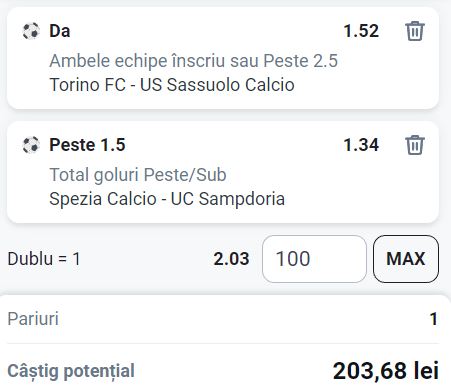Screen dimensions: 451x389
Task: Click the Ambele echipe înscriu sau Peste 2.5 market
Action: [194, 61]
